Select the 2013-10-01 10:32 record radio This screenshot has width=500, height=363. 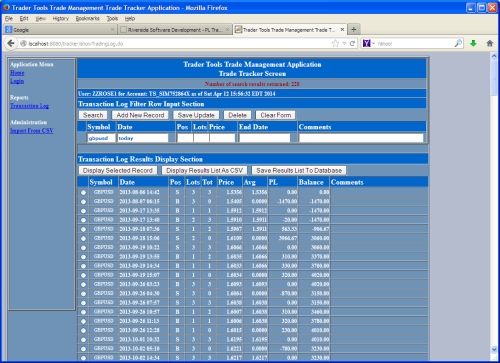click(x=83, y=340)
